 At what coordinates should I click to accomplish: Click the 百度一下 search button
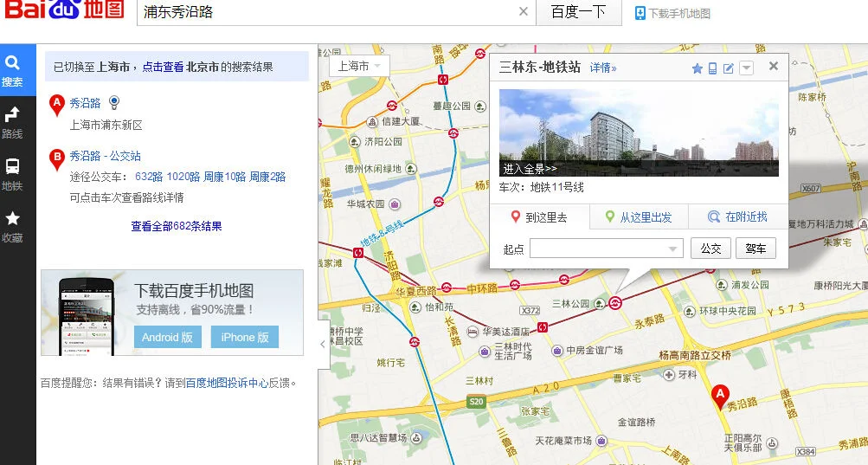578,11
